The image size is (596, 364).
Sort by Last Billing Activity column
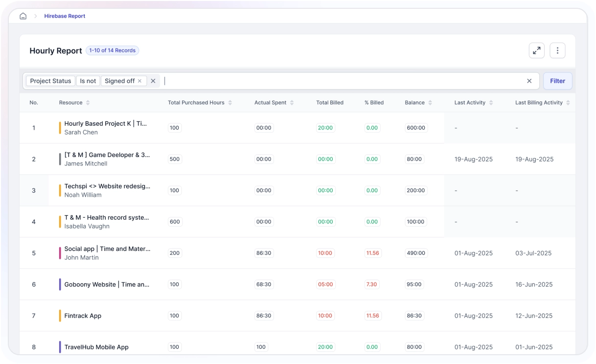[x=568, y=103]
